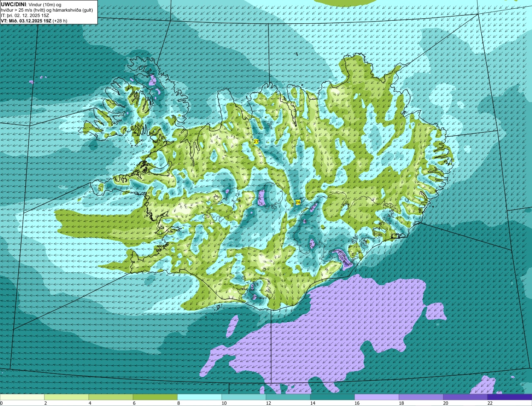Screen dimensions: 532x406
Task: Click the 10–12 m/s legend swatch
Action: (244, 397)
